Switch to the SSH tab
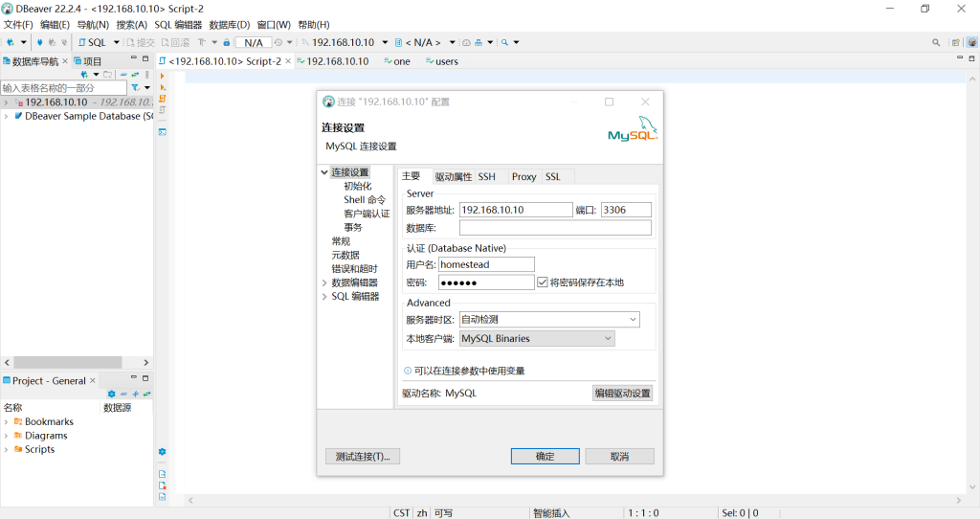 [487, 177]
